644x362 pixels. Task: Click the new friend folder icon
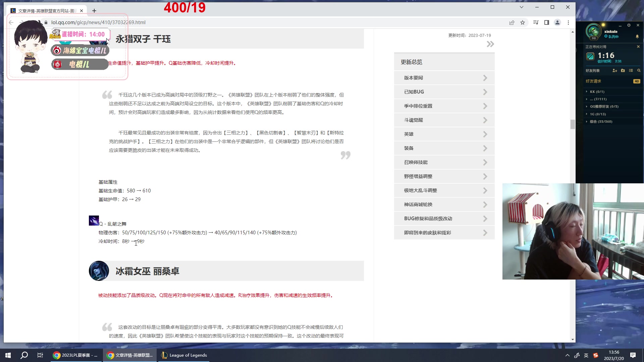click(x=623, y=70)
